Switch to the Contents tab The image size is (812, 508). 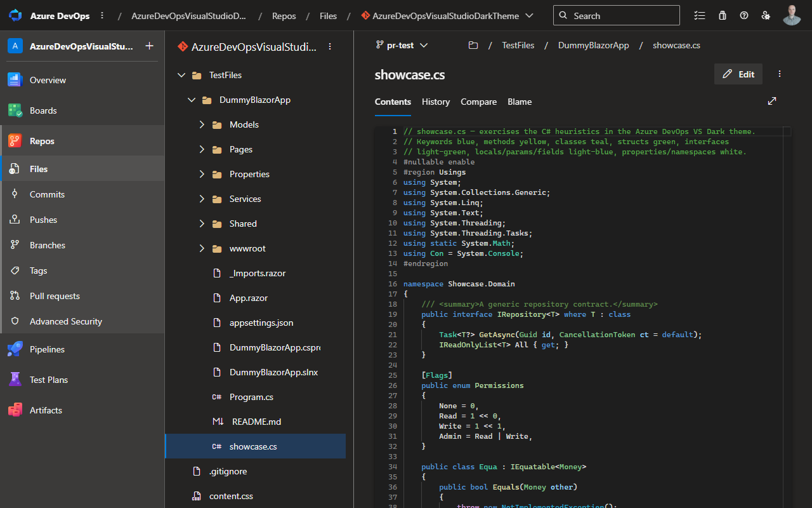coord(393,102)
